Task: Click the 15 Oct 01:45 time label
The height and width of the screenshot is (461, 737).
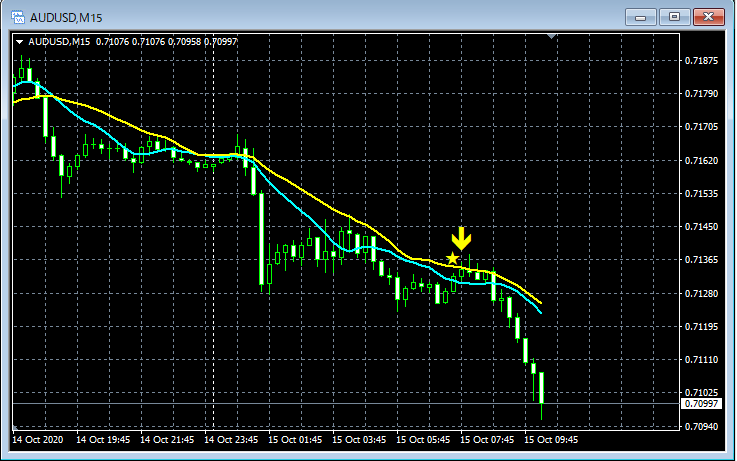Action: tap(295, 440)
